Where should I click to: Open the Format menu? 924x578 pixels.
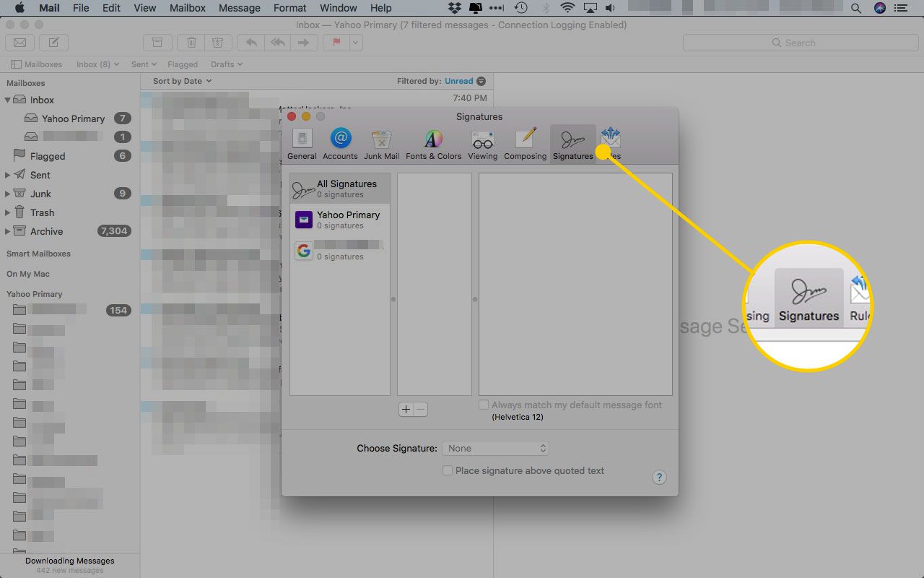pos(290,8)
